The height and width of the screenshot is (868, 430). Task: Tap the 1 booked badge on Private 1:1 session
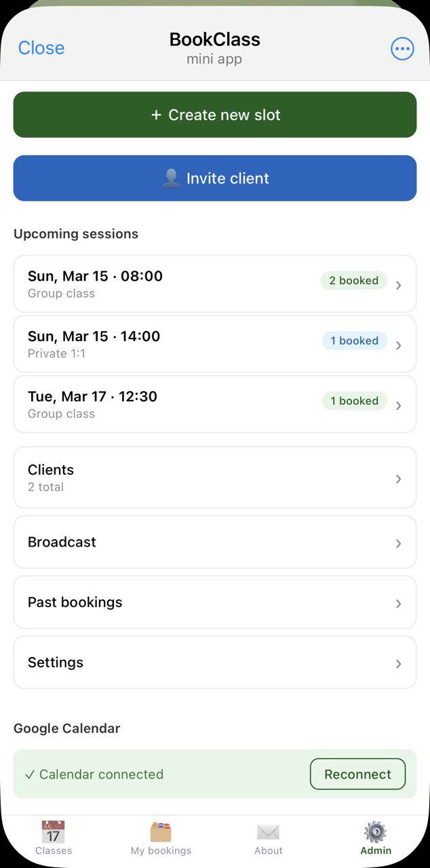(354, 340)
